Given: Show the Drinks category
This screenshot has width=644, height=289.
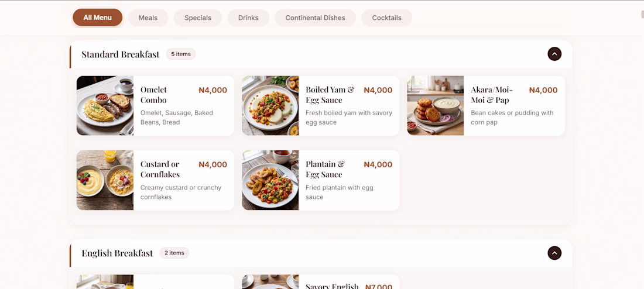Looking at the screenshot, I should tap(248, 18).
